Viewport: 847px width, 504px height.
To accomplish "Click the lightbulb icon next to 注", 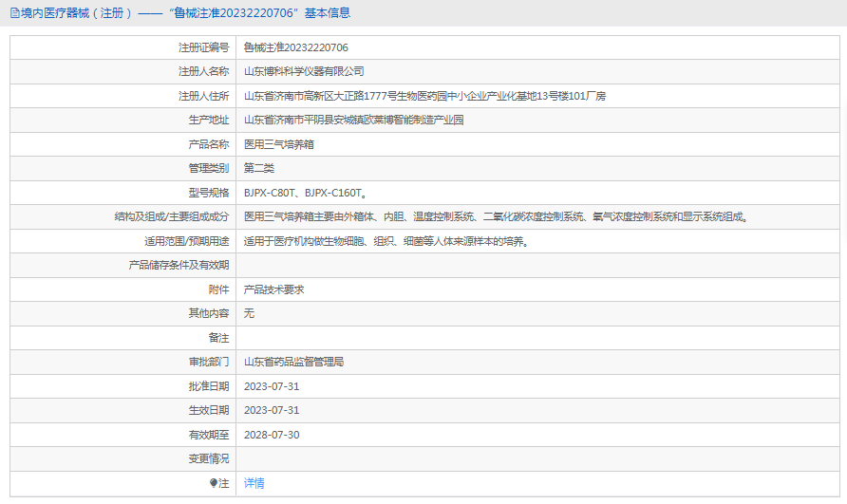I will pyautogui.click(x=214, y=483).
